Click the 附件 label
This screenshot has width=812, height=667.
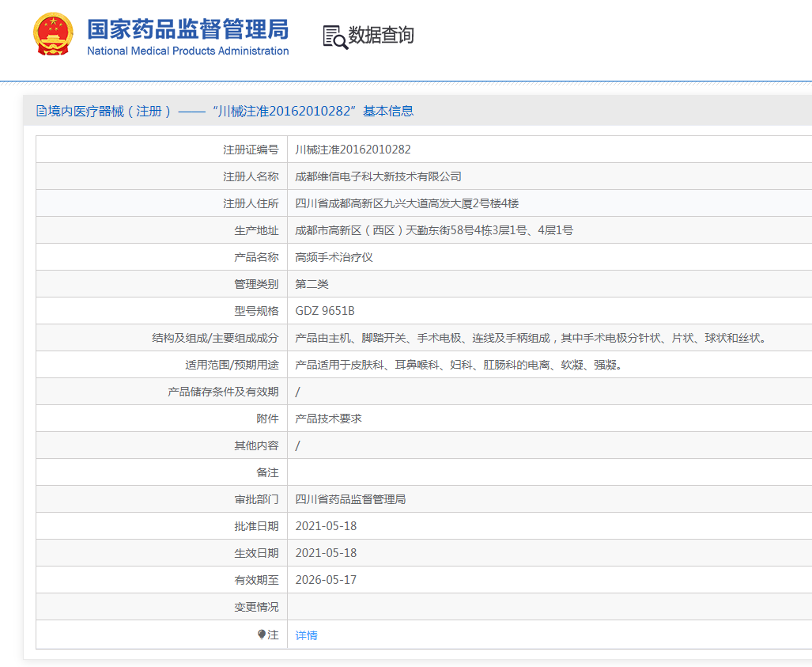pyautogui.click(x=268, y=419)
